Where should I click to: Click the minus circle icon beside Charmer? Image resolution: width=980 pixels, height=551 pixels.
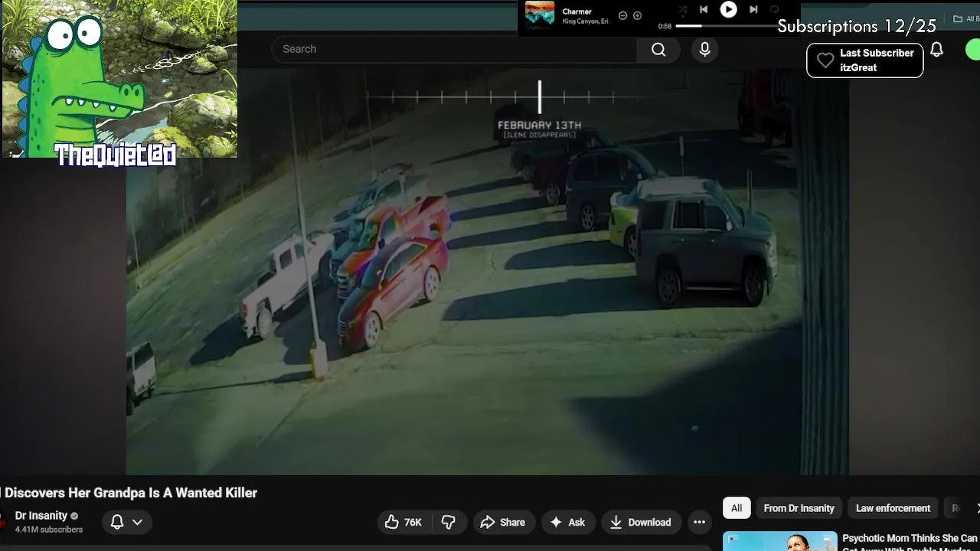(622, 15)
